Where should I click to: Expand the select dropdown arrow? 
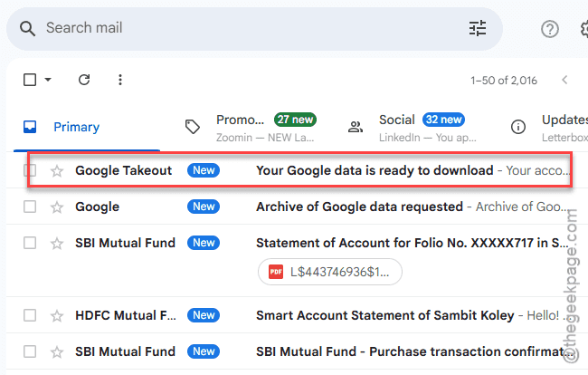click(x=48, y=80)
